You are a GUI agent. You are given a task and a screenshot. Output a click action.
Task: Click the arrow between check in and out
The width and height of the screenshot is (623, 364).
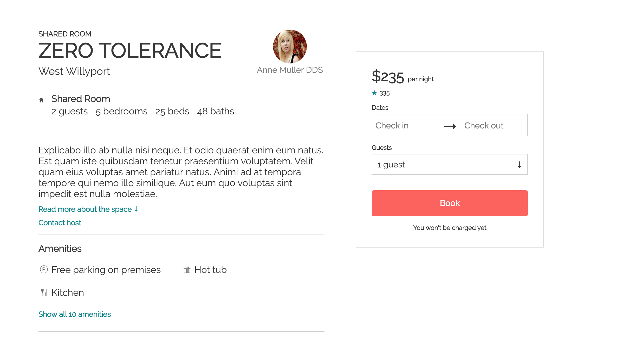[x=450, y=126]
